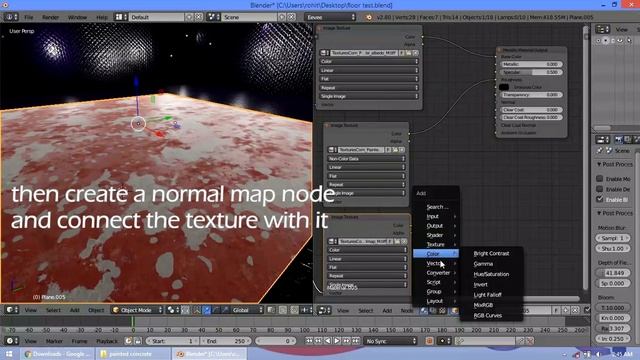Choose MixRGB from Color submenu
This screenshot has height=360, width=640.
(x=483, y=305)
